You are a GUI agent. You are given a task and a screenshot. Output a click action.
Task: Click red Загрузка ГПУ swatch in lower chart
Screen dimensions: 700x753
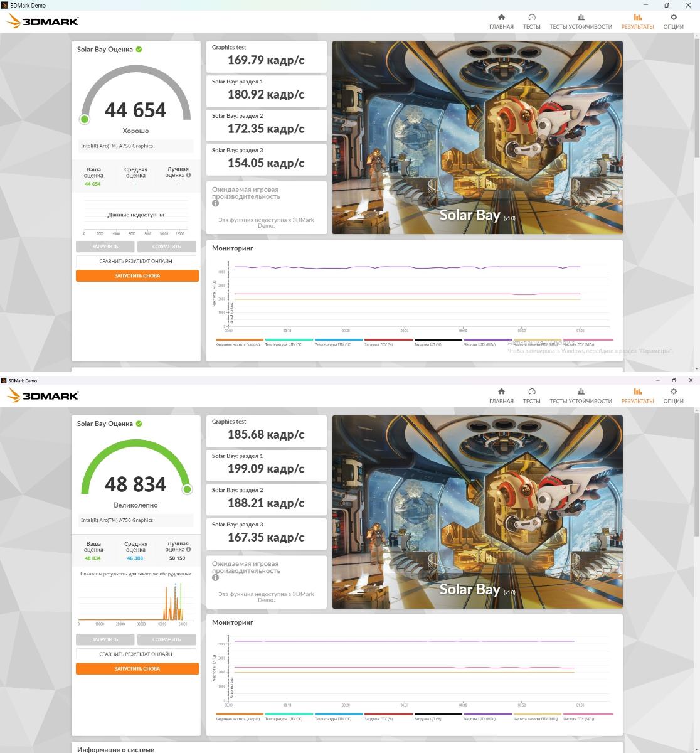tap(388, 714)
